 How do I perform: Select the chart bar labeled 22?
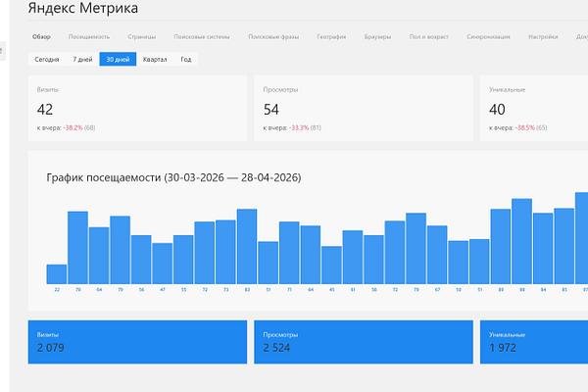coord(57,274)
